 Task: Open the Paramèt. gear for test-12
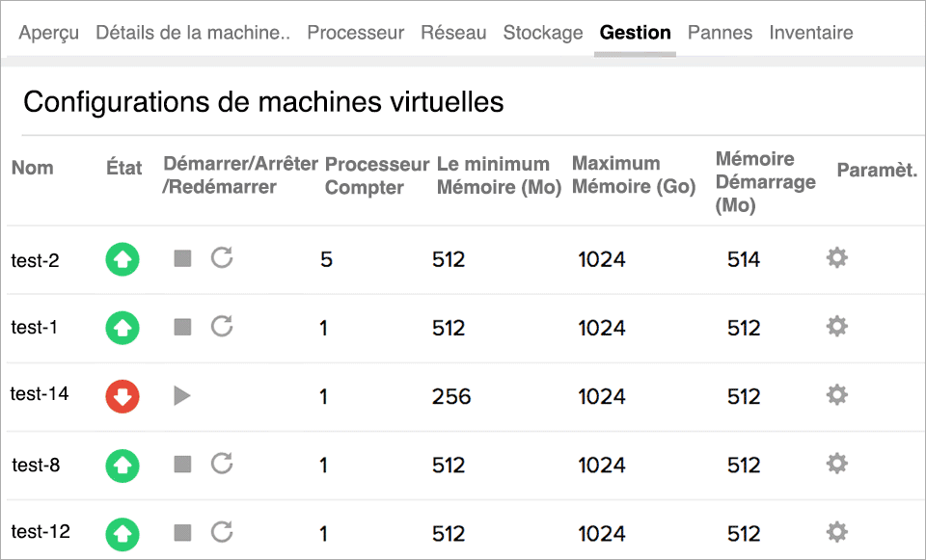tap(837, 532)
